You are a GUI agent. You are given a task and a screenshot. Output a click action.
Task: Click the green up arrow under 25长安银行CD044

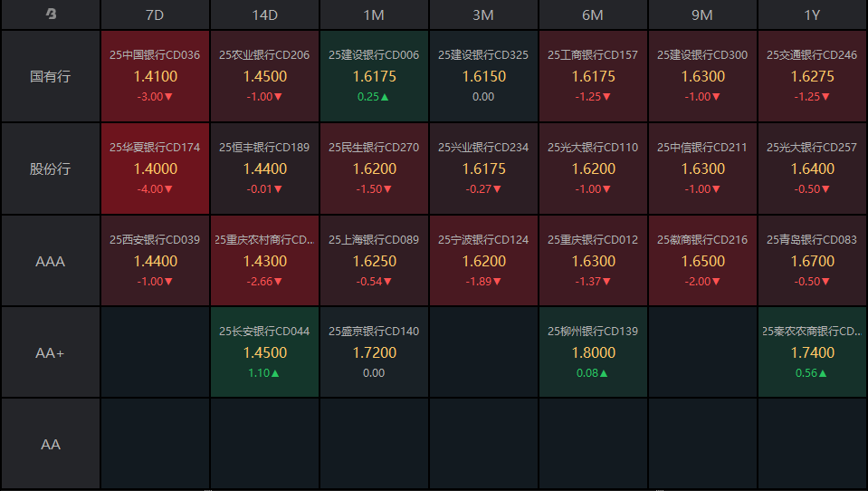(x=276, y=373)
